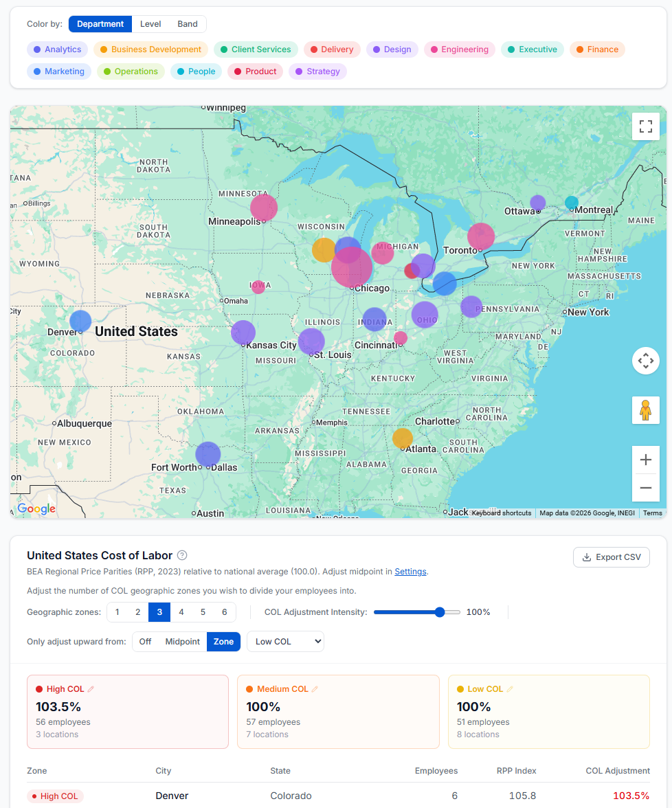Open the Low COL zone dropdown

pyautogui.click(x=285, y=642)
